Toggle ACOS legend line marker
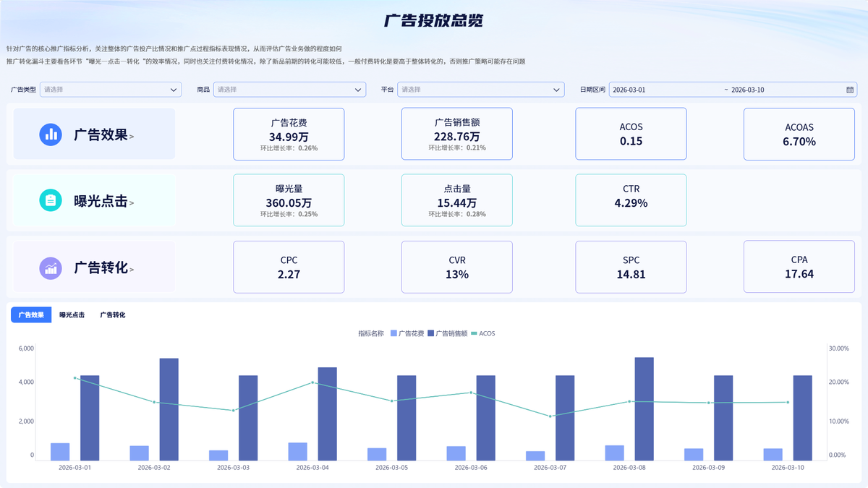The height and width of the screenshot is (488, 868). [x=475, y=333]
